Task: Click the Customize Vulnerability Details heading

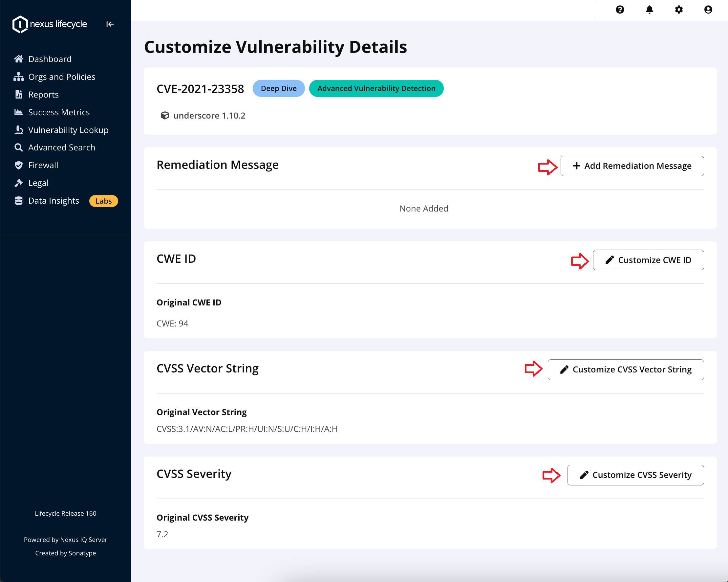Action: click(275, 47)
